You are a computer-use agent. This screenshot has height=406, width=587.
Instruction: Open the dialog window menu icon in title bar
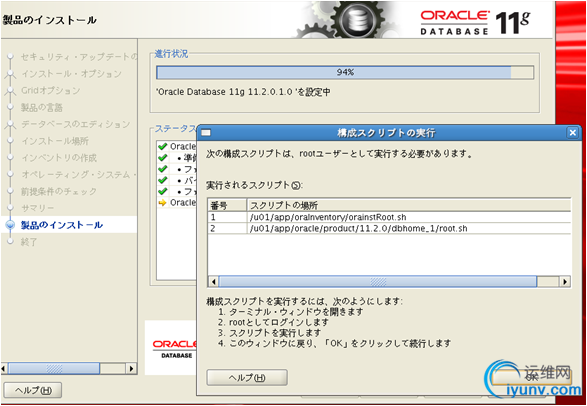[x=206, y=132]
